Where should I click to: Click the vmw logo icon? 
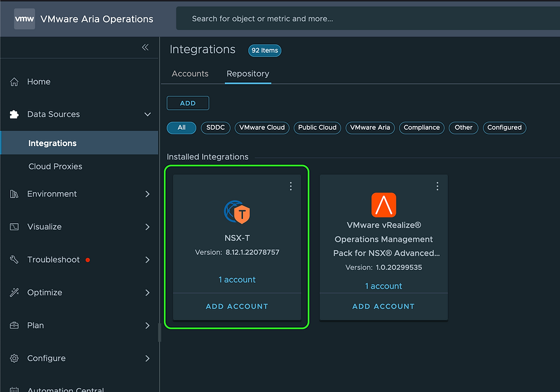[24, 19]
